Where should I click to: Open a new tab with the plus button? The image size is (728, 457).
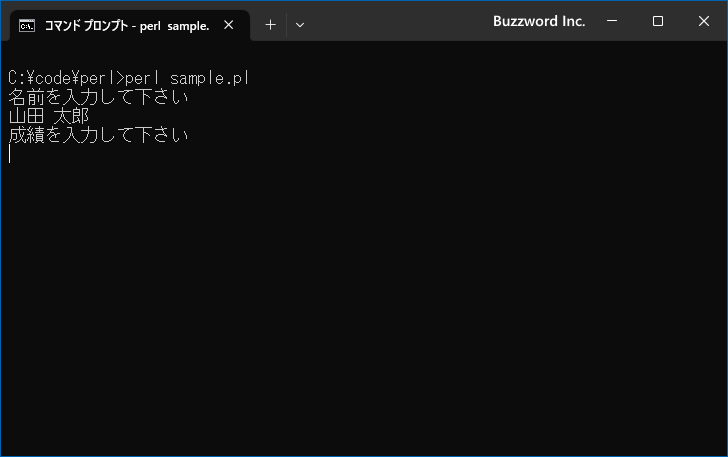270,25
